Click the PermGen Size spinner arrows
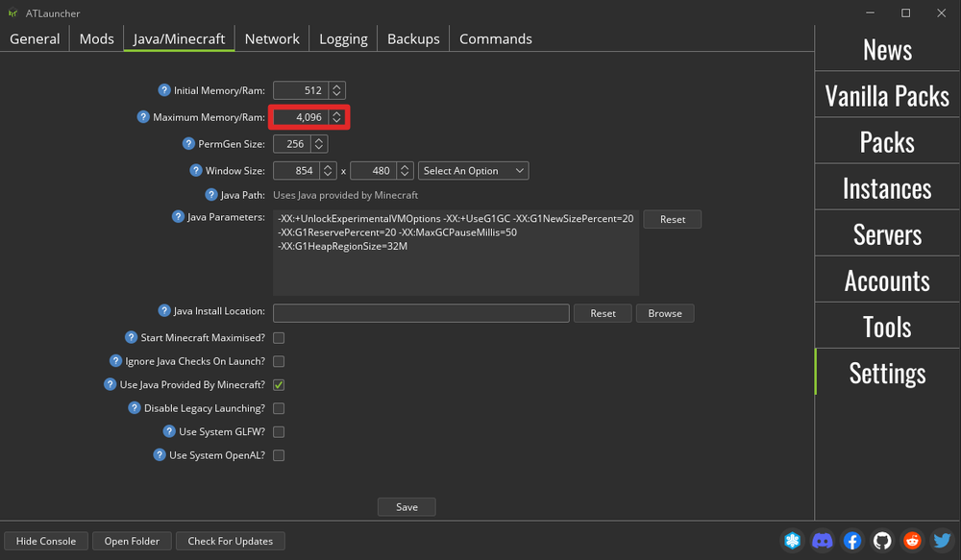 click(x=318, y=144)
